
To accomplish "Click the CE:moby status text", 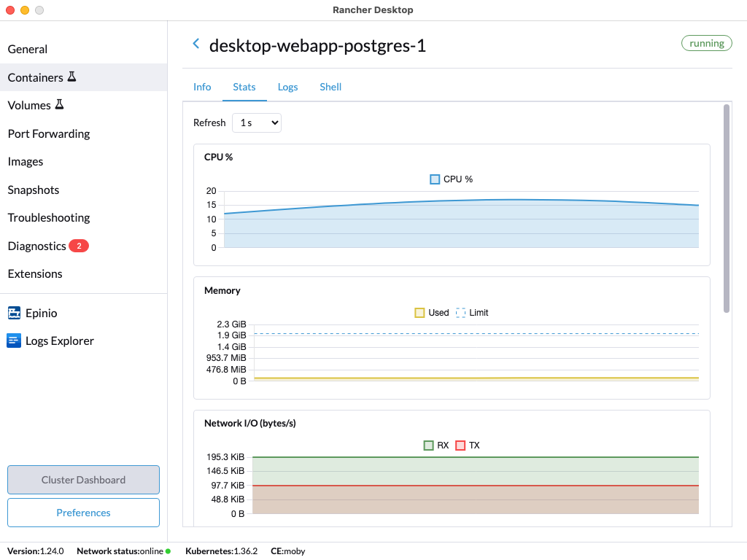I will (x=287, y=551).
